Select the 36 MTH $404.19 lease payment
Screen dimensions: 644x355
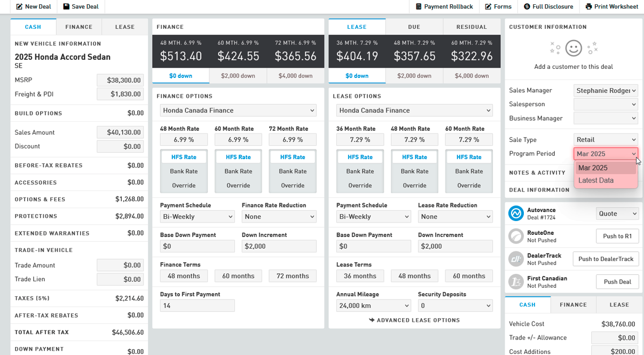pyautogui.click(x=357, y=51)
